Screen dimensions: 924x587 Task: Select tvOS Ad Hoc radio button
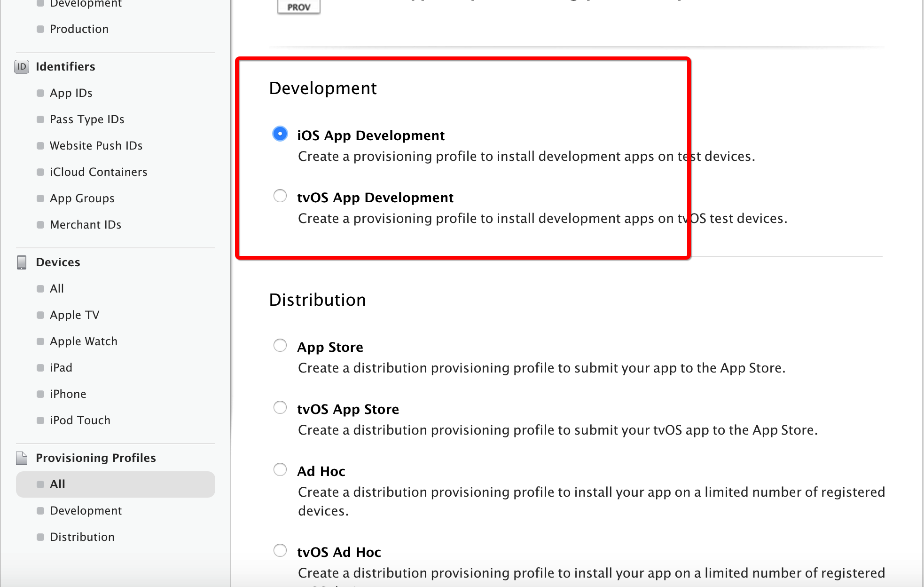tap(280, 550)
